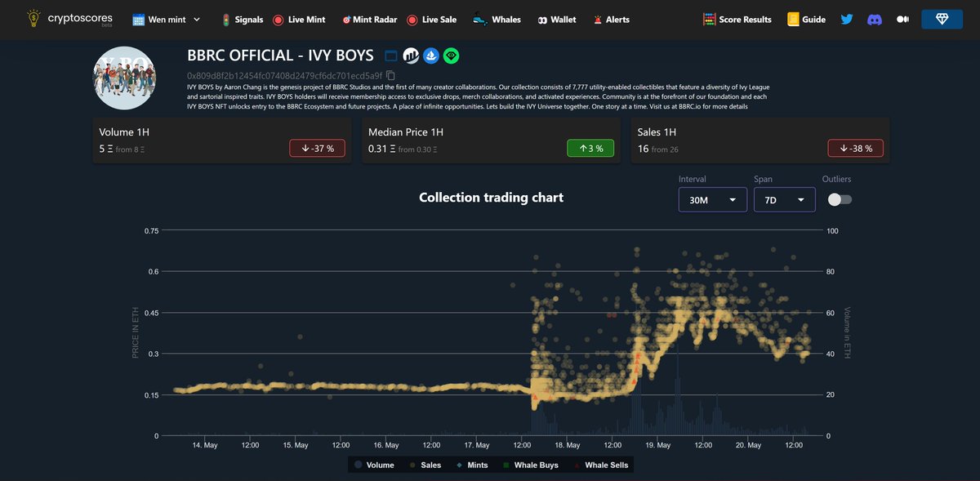Open the collection website icon
This screenshot has width=980, height=481.
pyautogui.click(x=390, y=56)
